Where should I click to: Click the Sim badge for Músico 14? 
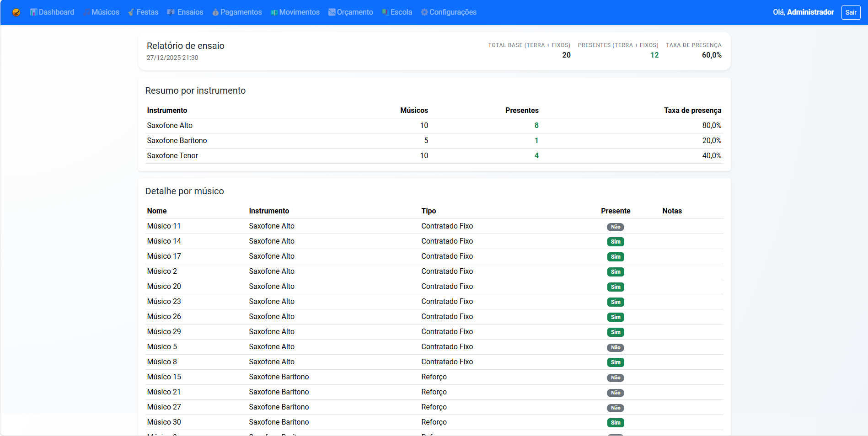[x=615, y=242]
